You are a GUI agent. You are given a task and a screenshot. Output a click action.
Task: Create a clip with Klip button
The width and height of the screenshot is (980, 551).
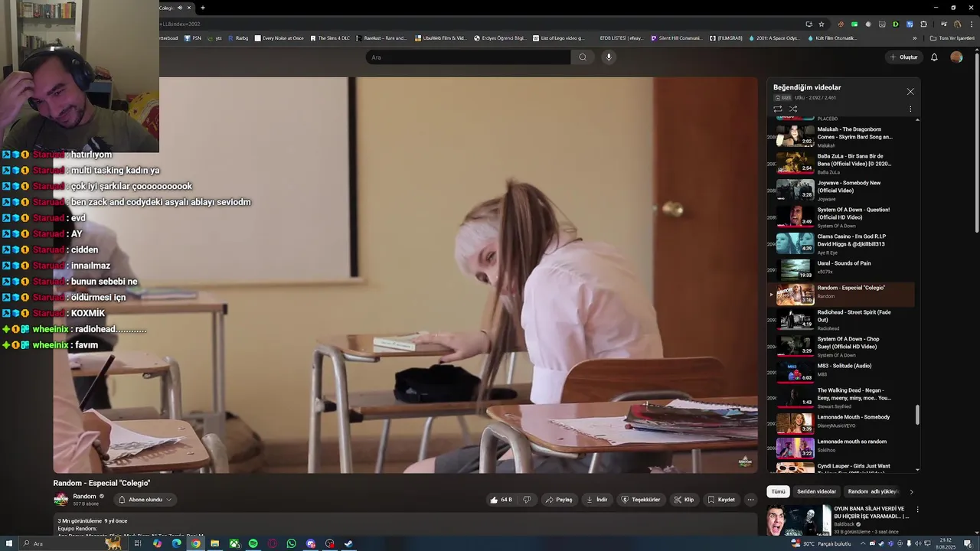(684, 500)
